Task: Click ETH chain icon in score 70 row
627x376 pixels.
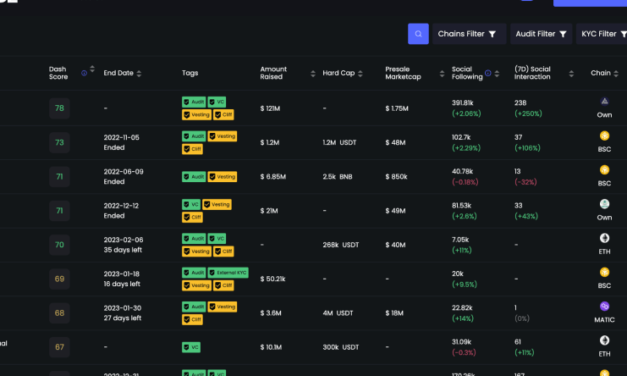Action: click(x=605, y=238)
